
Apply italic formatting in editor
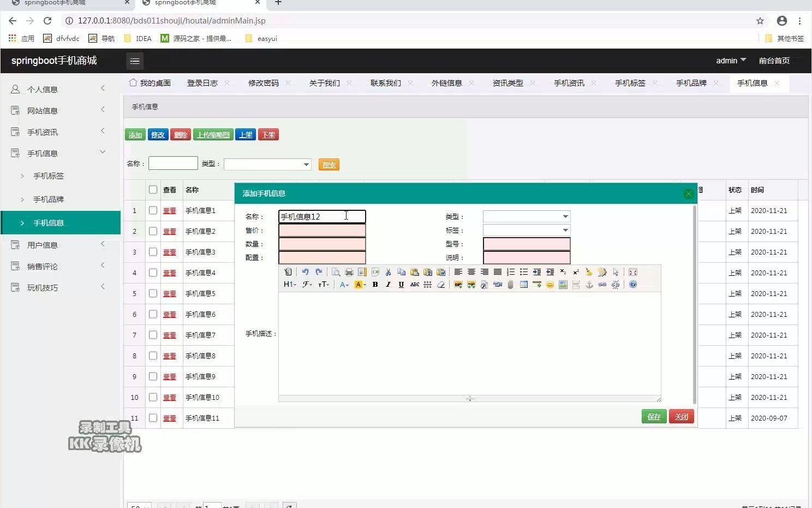pos(388,285)
